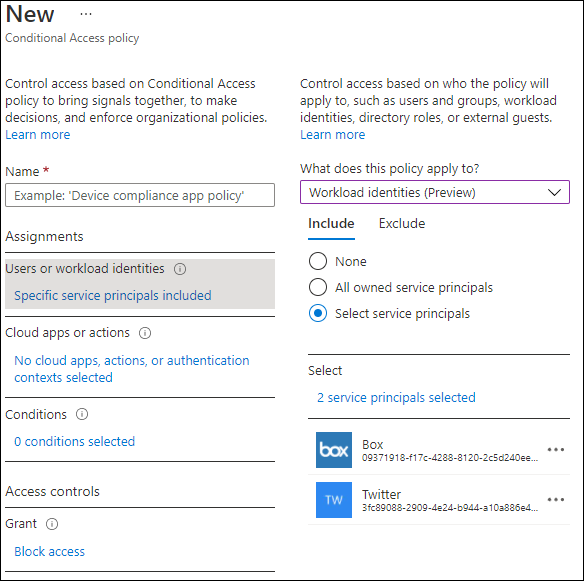This screenshot has height=581, width=584.
Task: Click the Block access link
Action: 50,552
